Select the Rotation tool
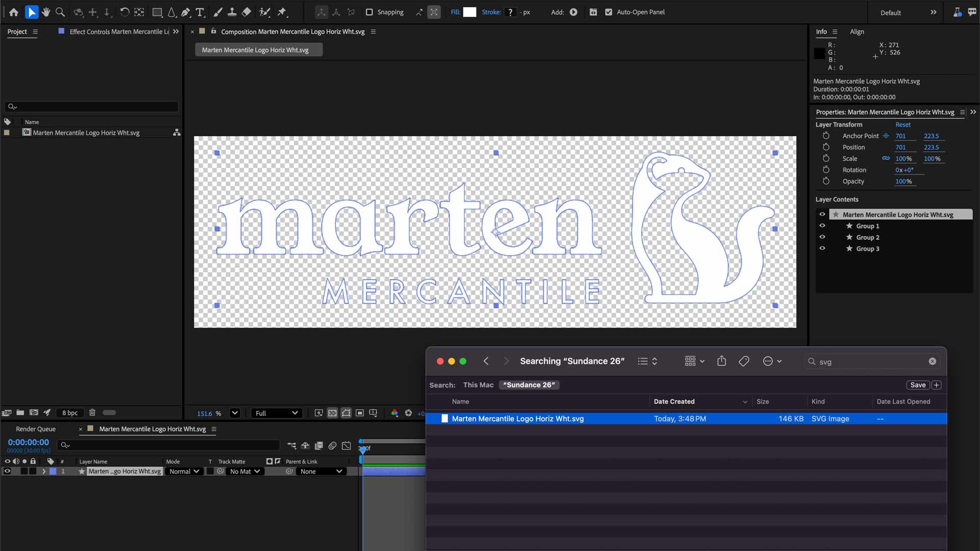980x551 pixels. [x=125, y=12]
